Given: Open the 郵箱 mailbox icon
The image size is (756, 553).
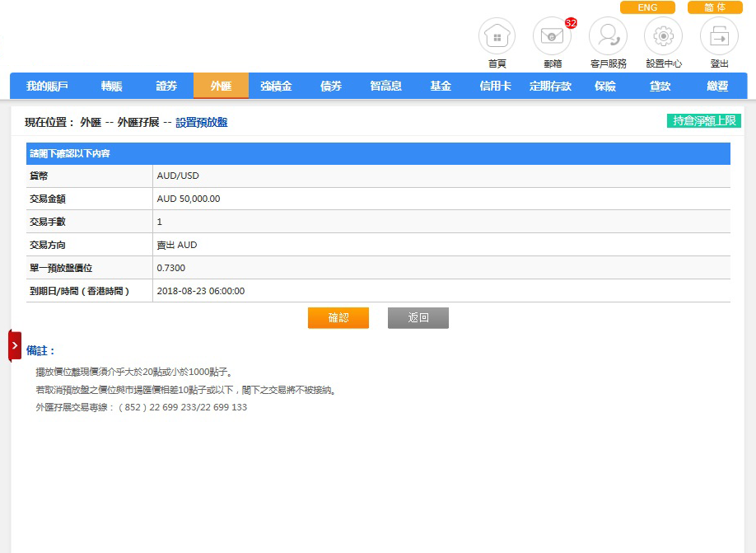Looking at the screenshot, I should [x=552, y=37].
